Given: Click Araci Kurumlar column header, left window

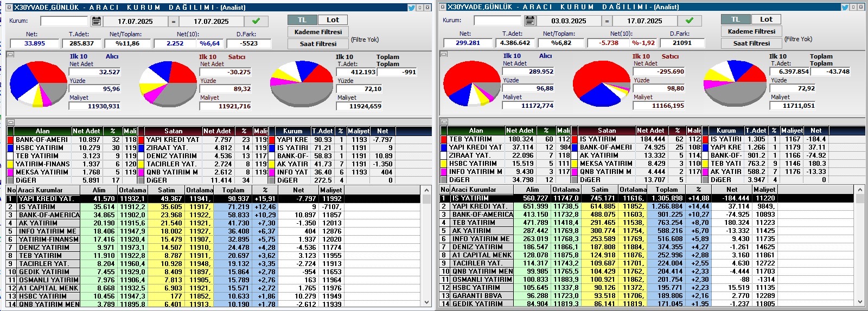Looking at the screenshot, I should [x=48, y=190].
